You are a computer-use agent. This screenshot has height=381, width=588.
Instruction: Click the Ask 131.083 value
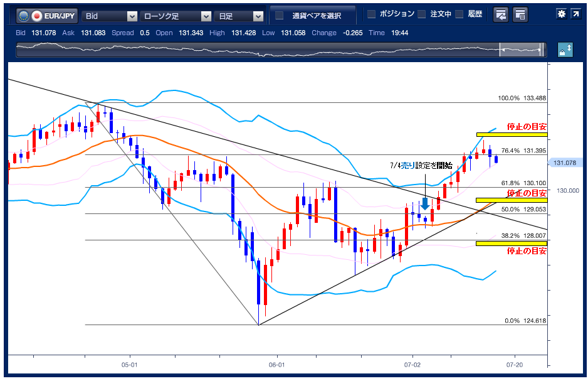(93, 33)
